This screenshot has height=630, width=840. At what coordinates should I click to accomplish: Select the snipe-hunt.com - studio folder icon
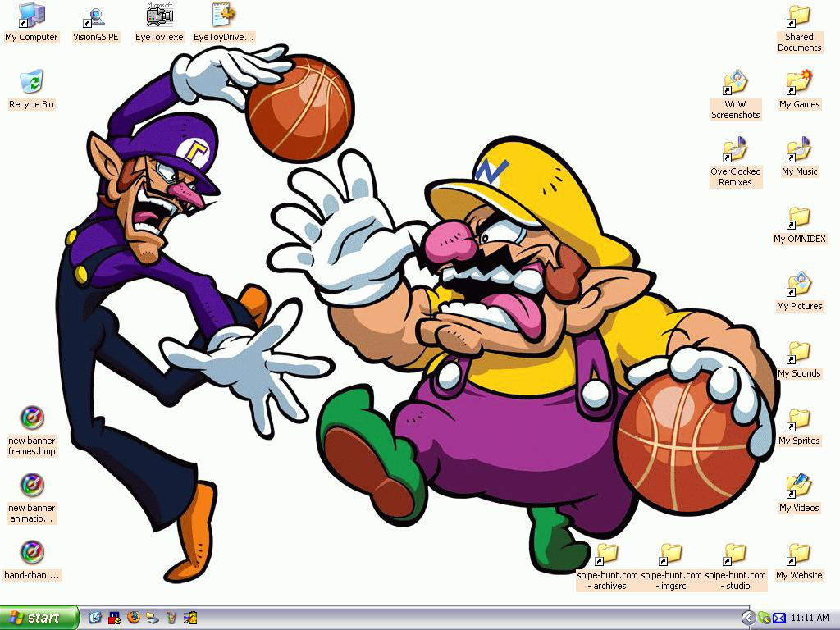(x=735, y=554)
